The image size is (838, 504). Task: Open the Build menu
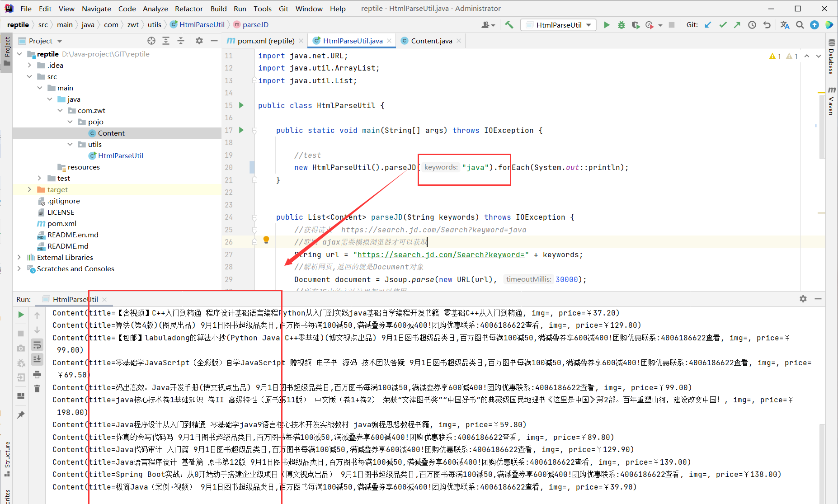coord(218,9)
